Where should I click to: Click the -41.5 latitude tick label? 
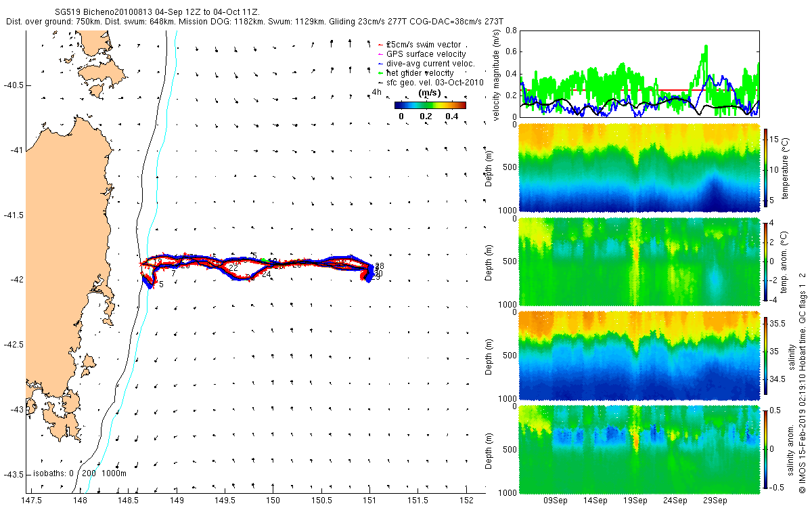tap(12, 215)
